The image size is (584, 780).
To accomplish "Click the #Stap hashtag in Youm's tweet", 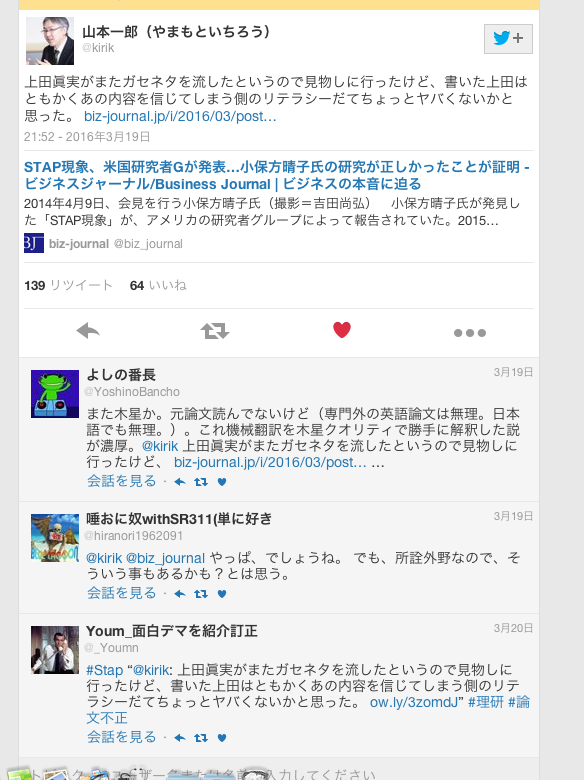I will point(104,670).
